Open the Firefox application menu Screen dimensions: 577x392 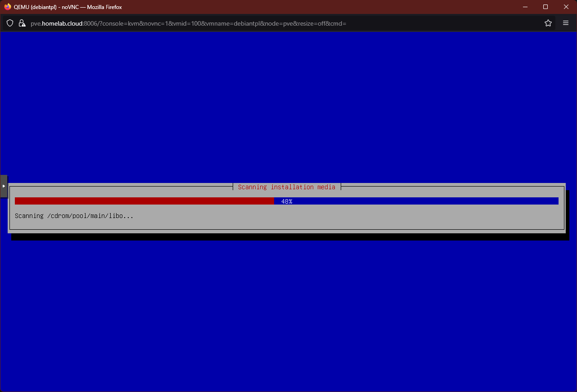566,23
